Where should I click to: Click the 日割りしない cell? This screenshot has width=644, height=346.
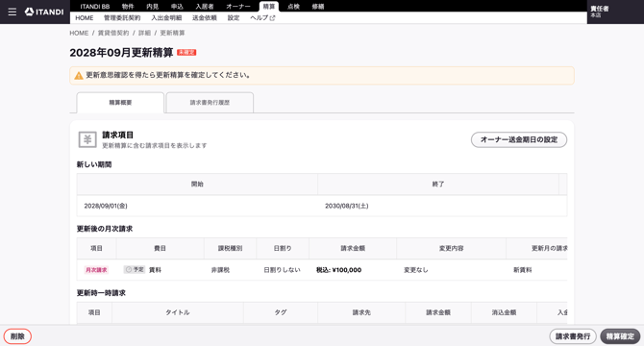click(x=282, y=270)
